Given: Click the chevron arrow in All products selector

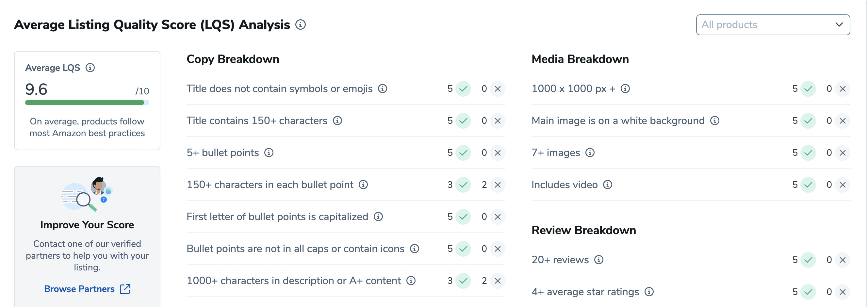Looking at the screenshot, I should pyautogui.click(x=839, y=24).
